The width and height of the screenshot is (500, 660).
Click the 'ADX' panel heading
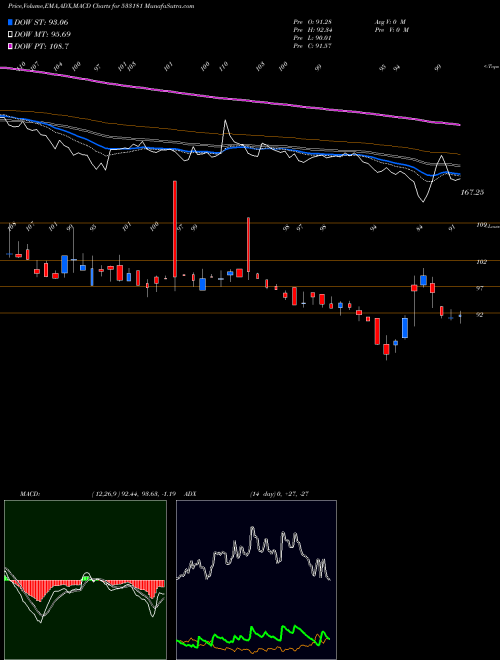click(x=190, y=494)
